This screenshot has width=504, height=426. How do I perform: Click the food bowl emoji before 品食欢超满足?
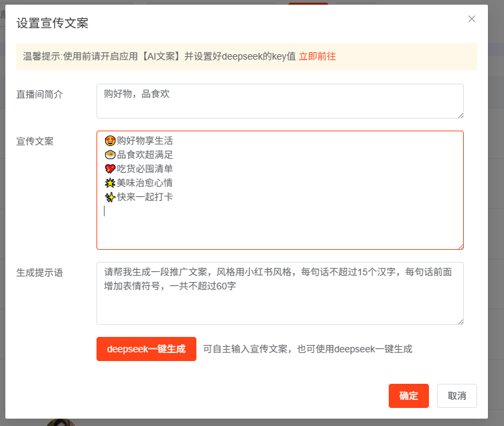pyautogui.click(x=111, y=155)
